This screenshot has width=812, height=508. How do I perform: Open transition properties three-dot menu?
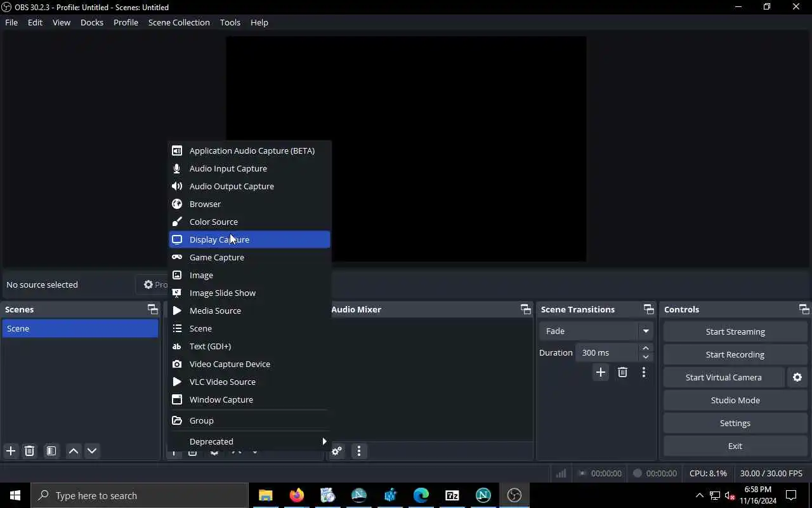[x=644, y=372]
